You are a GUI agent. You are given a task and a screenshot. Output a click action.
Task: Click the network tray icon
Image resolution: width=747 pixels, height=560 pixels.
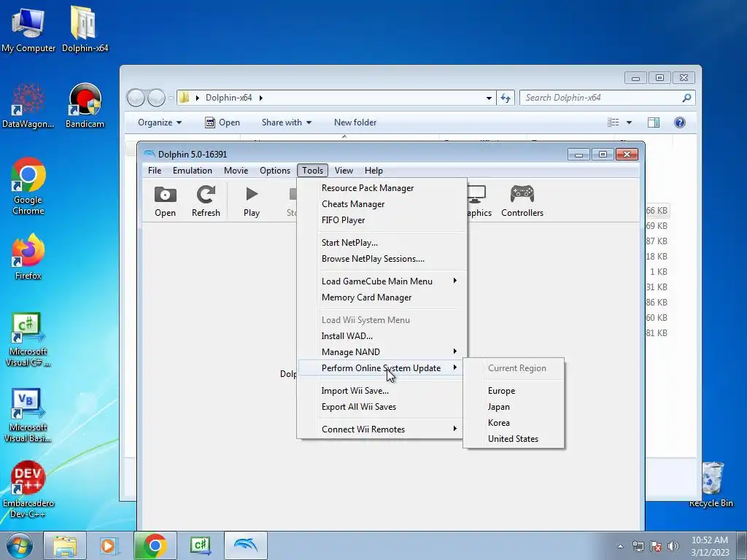(x=638, y=546)
